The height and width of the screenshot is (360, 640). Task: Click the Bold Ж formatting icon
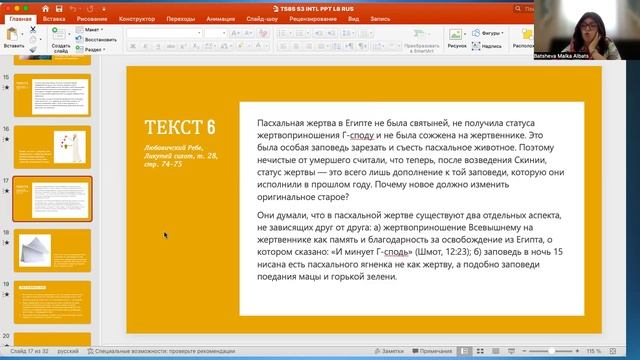(x=133, y=47)
